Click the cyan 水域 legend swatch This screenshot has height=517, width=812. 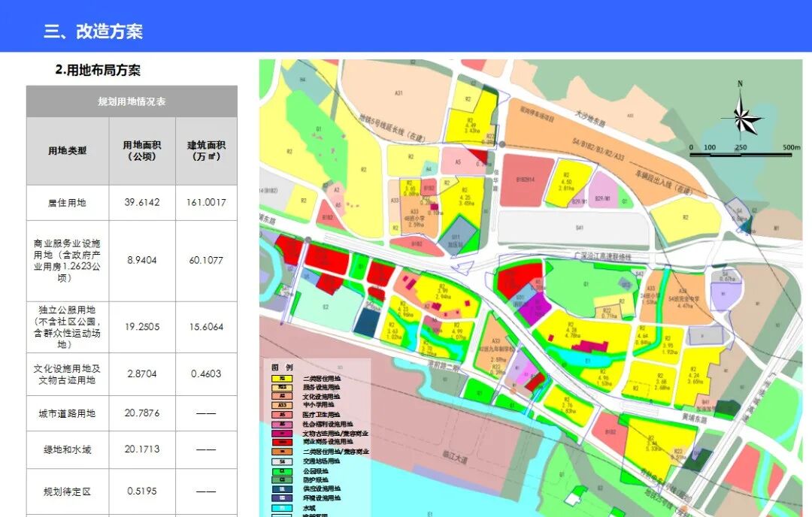[x=282, y=508]
